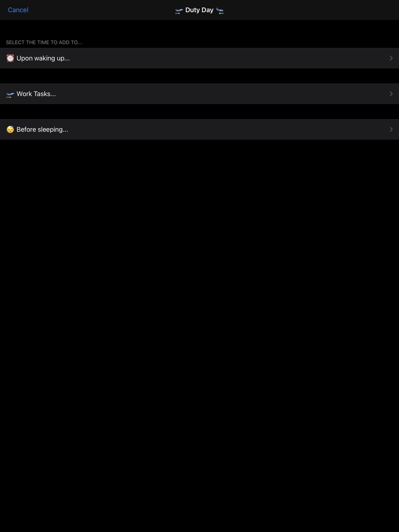The height and width of the screenshot is (532, 399).
Task: Click the airplane emoji left of Duty Day
Action: point(179,10)
